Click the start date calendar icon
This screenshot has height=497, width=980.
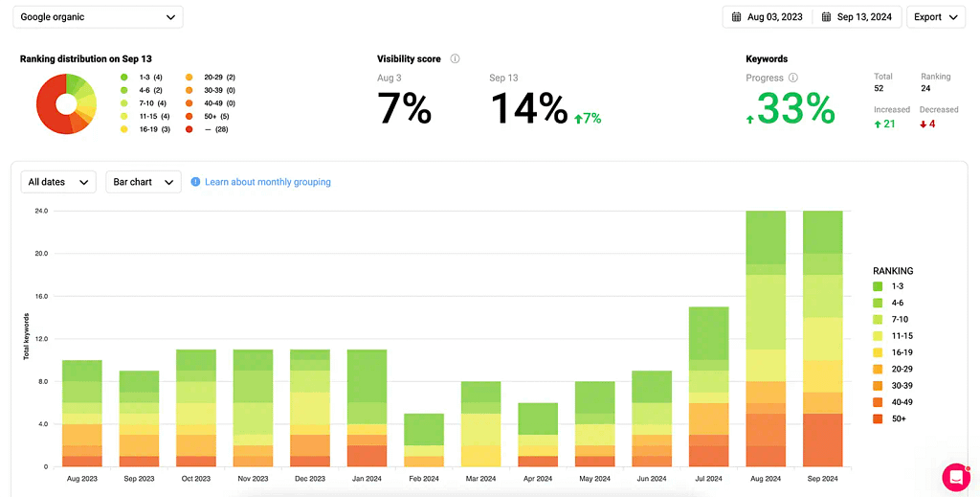click(x=737, y=17)
